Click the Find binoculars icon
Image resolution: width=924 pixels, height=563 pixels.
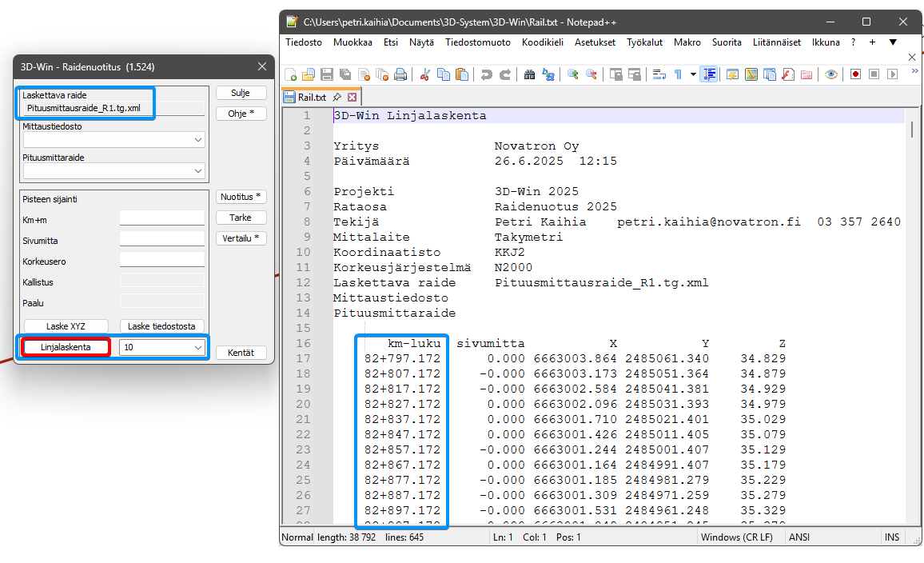pyautogui.click(x=529, y=74)
